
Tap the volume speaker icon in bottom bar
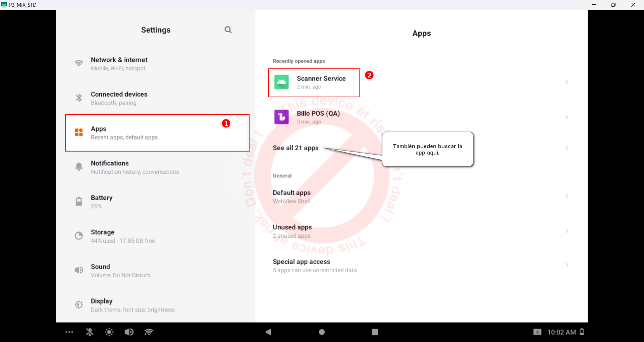tap(129, 332)
